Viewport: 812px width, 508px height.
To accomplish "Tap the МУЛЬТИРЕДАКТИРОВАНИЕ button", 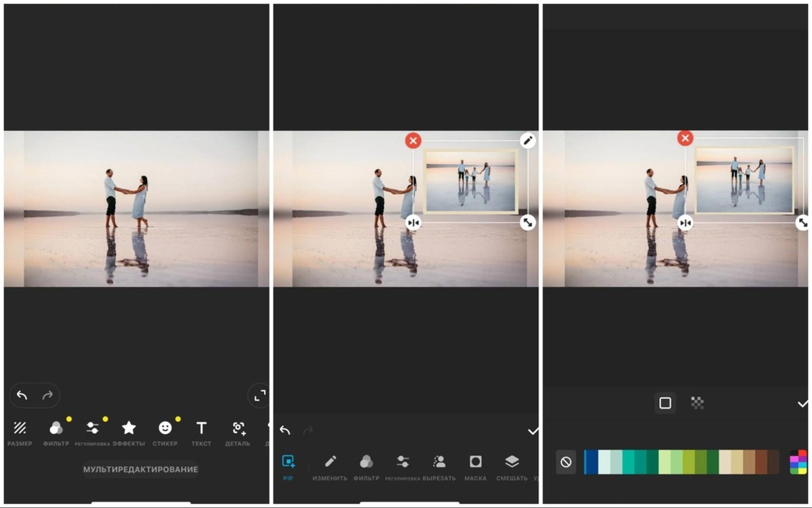I will 140,469.
